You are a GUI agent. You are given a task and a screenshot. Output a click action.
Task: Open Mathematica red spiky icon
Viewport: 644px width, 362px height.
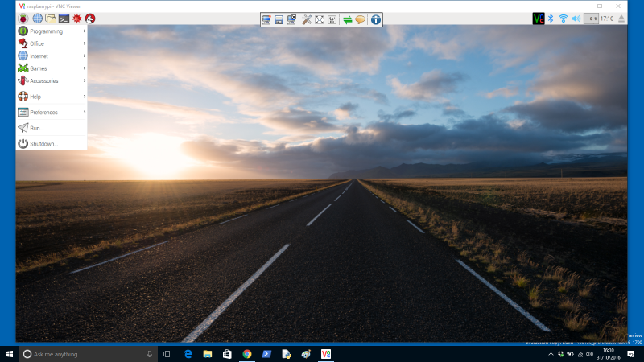coord(76,18)
